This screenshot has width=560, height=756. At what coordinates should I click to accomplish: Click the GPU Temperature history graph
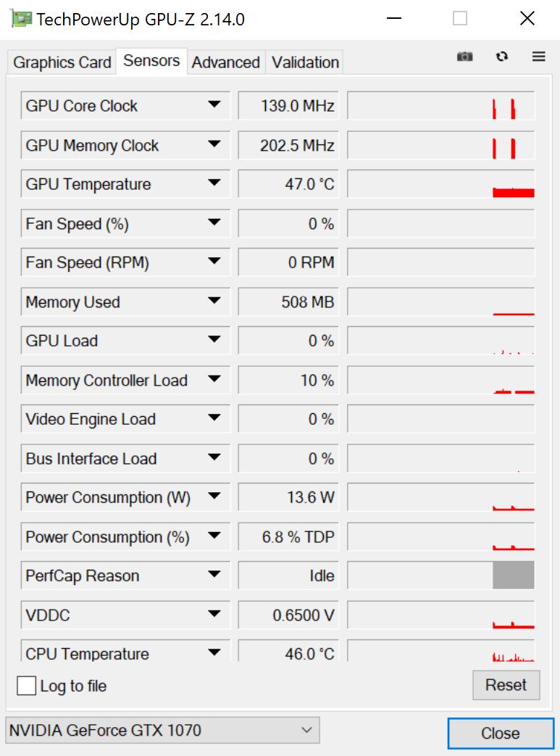pos(440,184)
